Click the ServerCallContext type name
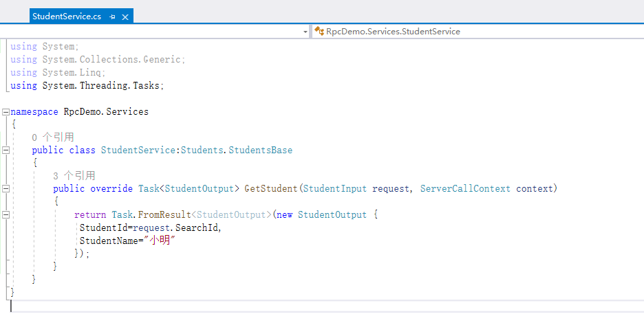Viewport: 644px width, 334px height. 465,189
